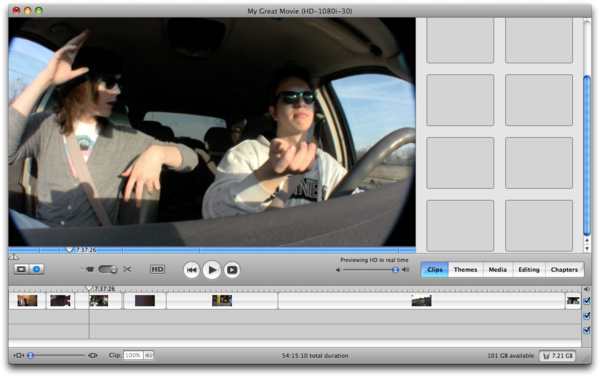600x377 pixels.
Task: Click the zoom-in timeline icon
Action: coord(93,356)
